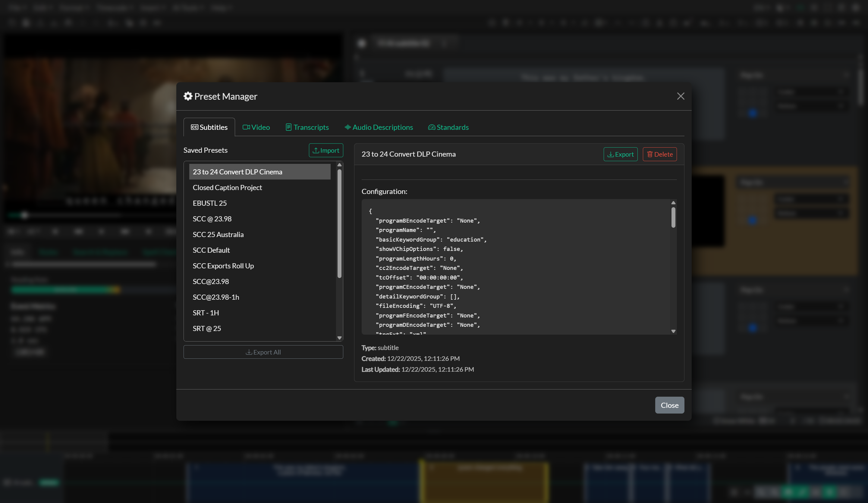Viewport: 868px width, 503px height.
Task: Pick the SCC 25 Australia preset
Action: point(260,234)
